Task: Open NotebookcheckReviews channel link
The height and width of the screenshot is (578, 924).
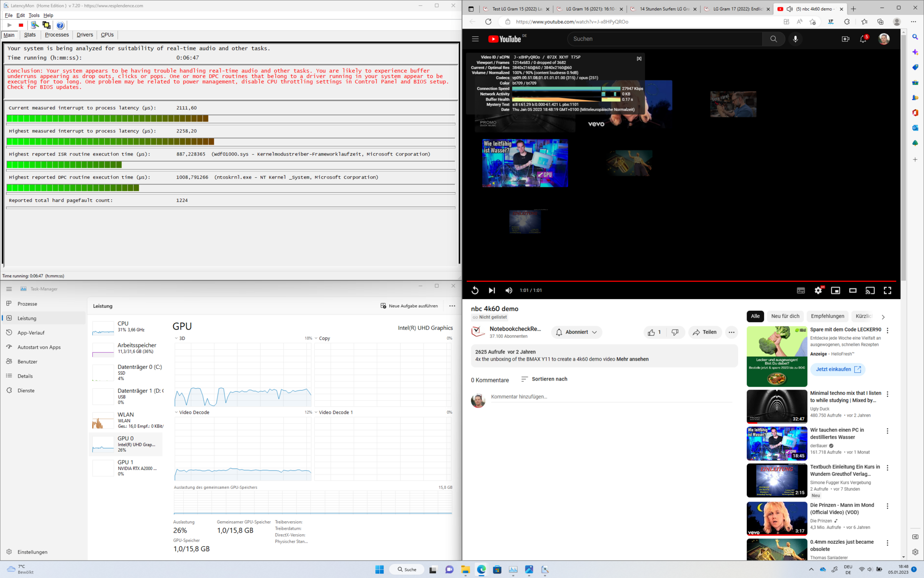Action: click(515, 329)
